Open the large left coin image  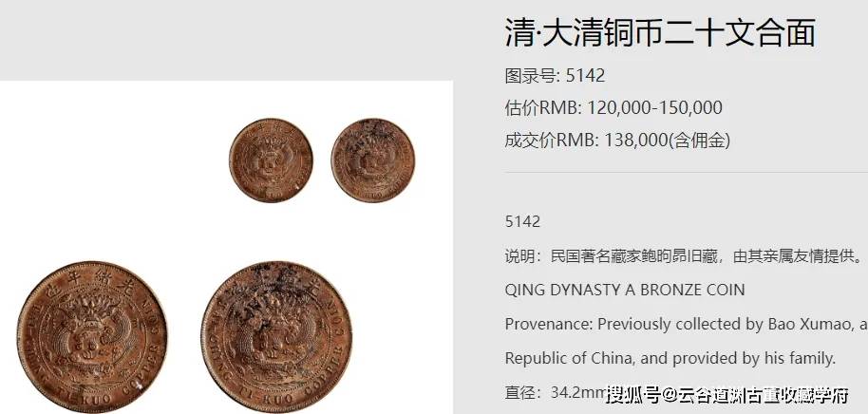point(92,337)
